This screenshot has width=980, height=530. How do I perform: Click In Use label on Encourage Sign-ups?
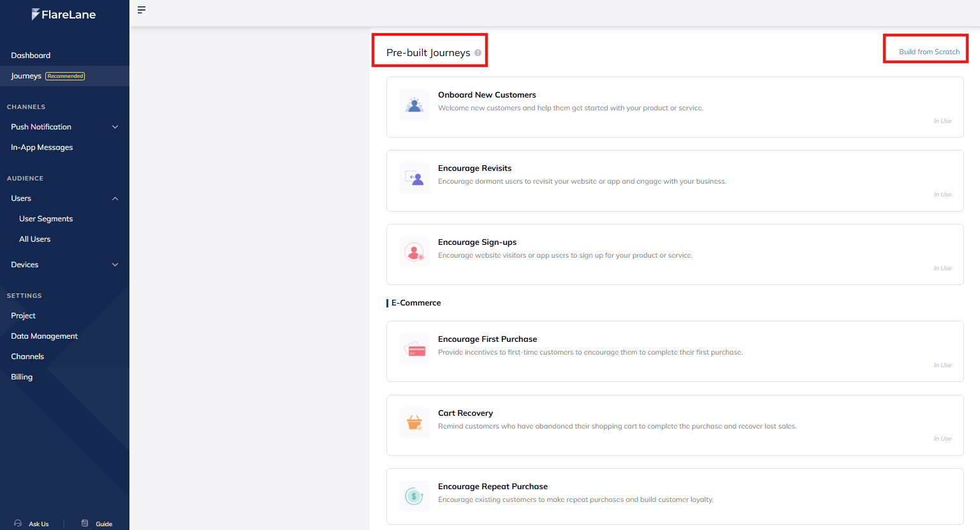point(942,269)
